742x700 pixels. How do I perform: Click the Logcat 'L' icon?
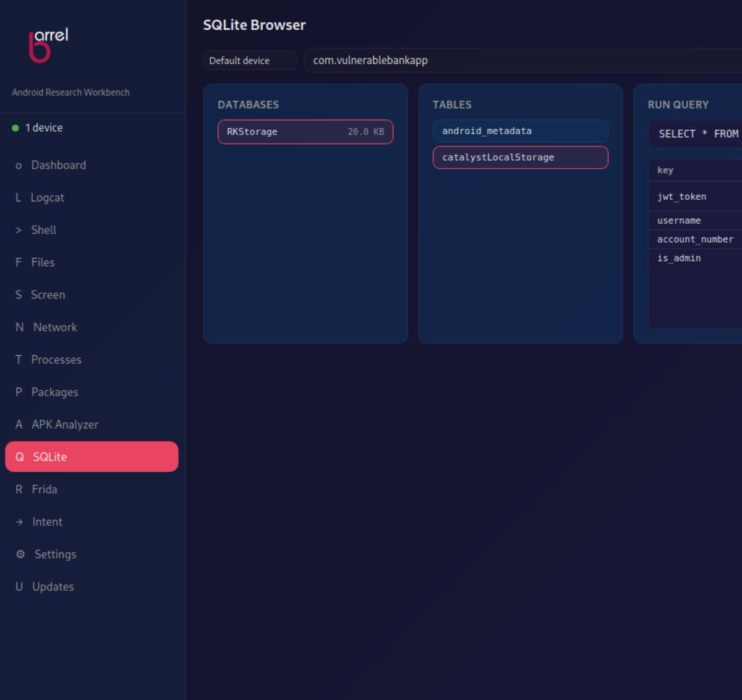[19, 197]
